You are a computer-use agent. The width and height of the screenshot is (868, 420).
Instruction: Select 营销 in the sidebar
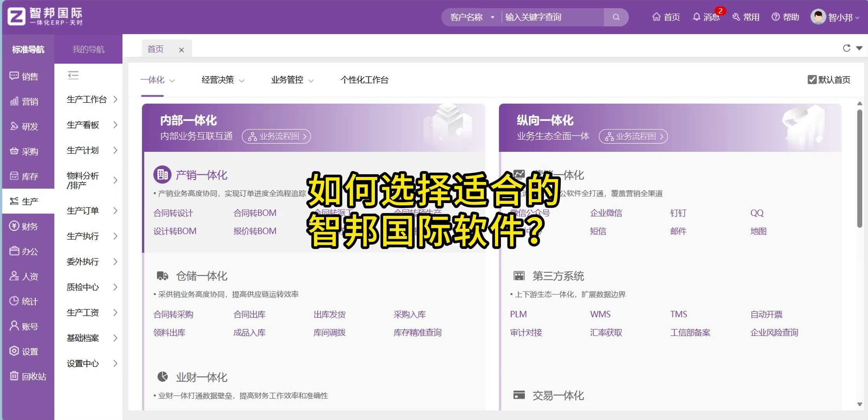28,101
